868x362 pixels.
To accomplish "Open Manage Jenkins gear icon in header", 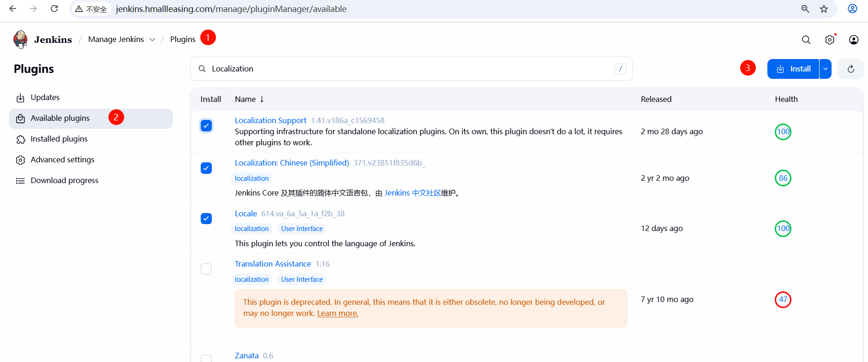I will click(830, 40).
